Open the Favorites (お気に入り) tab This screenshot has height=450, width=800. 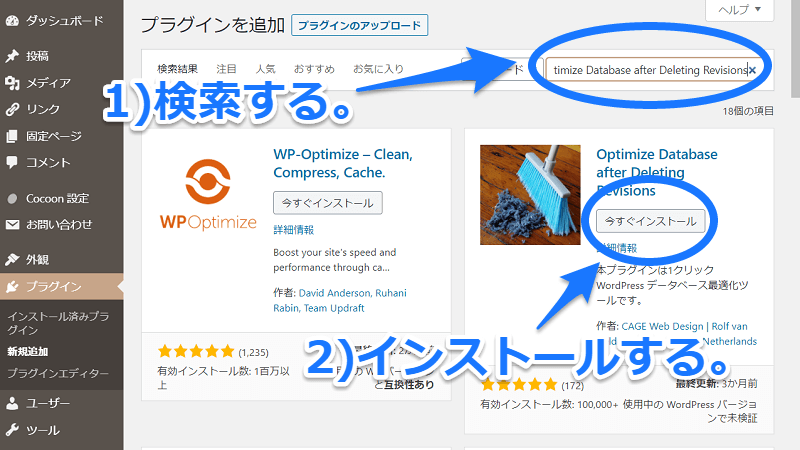click(x=378, y=69)
